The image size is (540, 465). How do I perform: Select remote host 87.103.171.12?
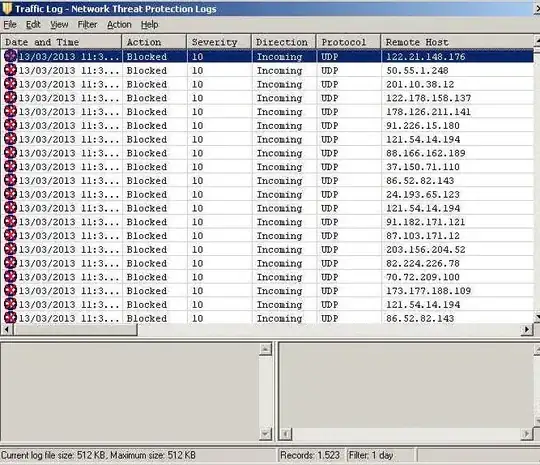423,236
